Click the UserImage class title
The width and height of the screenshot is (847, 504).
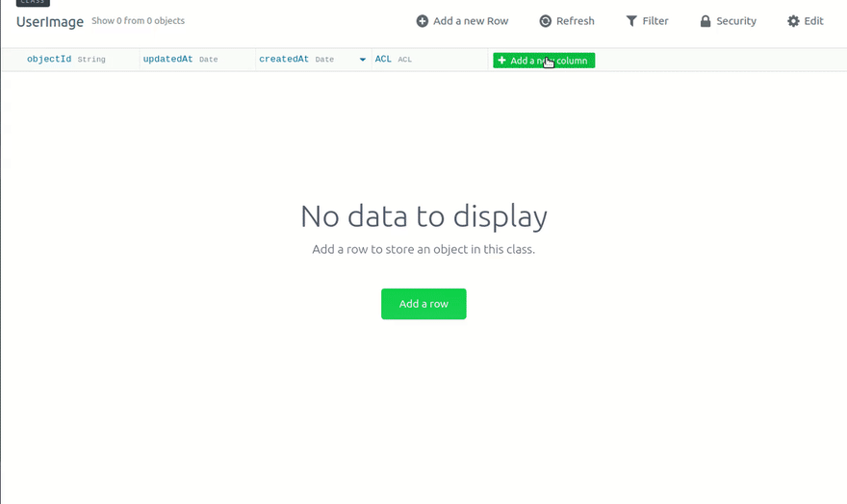click(x=50, y=22)
